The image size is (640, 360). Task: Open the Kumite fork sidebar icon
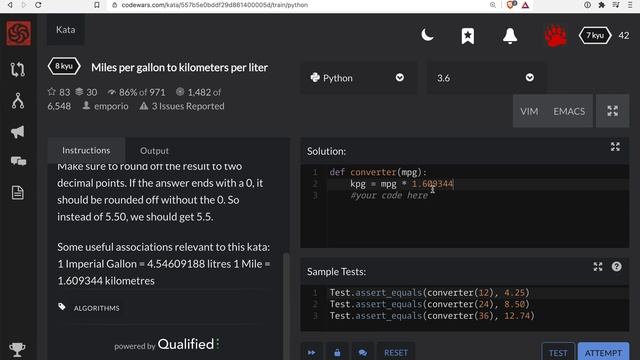(18, 100)
